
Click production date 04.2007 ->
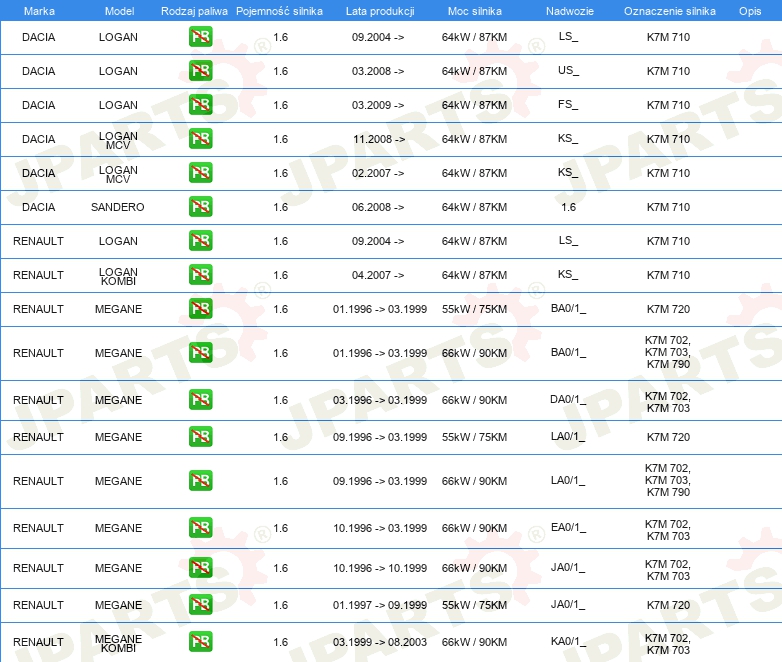pos(378,275)
